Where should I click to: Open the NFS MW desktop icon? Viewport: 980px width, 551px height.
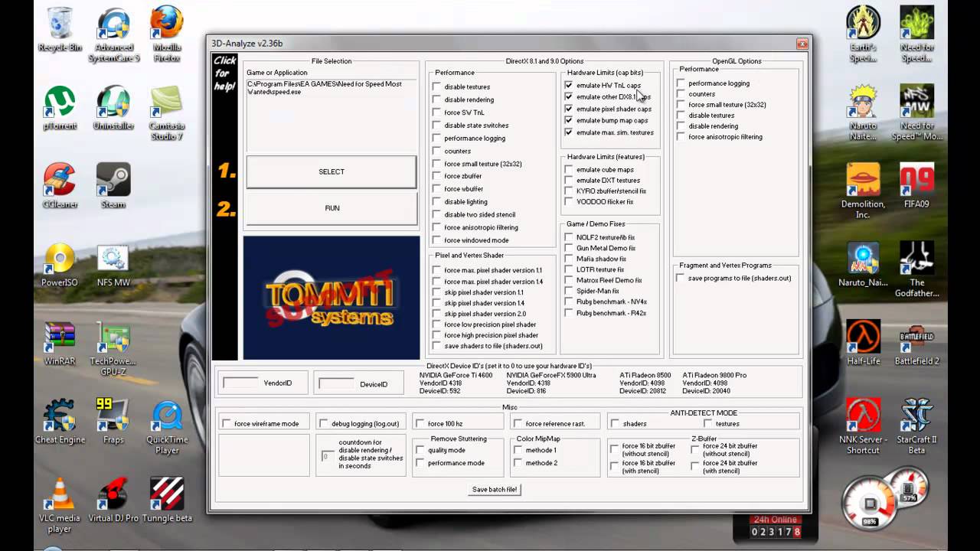pyautogui.click(x=113, y=266)
